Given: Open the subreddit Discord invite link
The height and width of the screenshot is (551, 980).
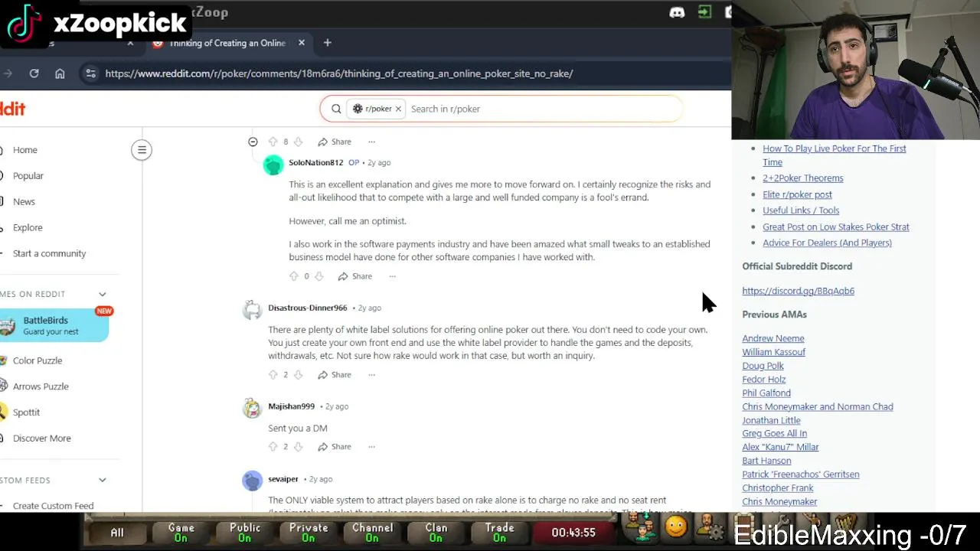Looking at the screenshot, I should click(798, 291).
